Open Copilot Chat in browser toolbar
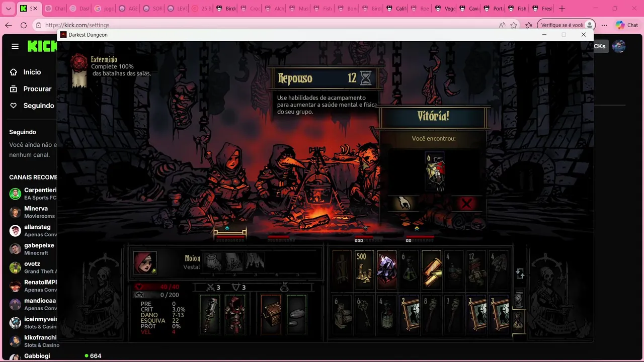The image size is (644, 362). (626, 25)
